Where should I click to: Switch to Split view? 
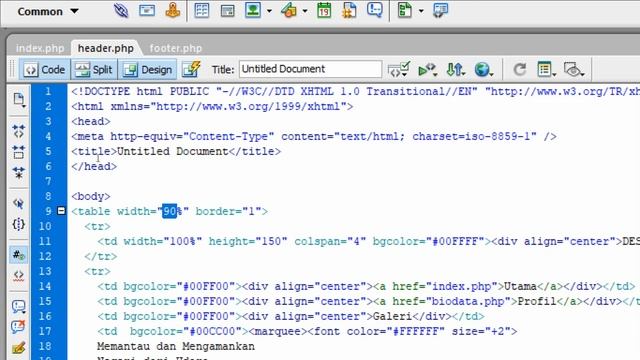[94, 70]
